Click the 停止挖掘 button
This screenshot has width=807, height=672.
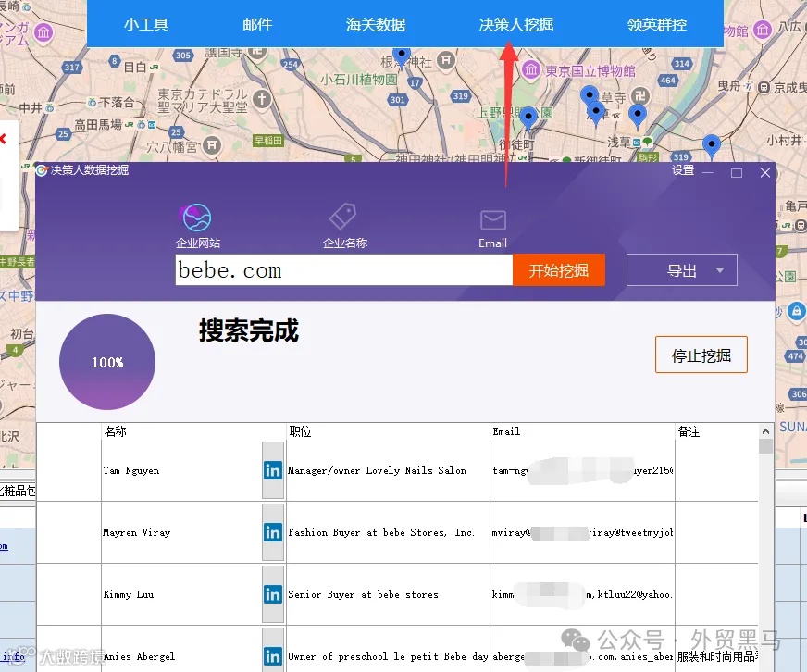[701, 355]
